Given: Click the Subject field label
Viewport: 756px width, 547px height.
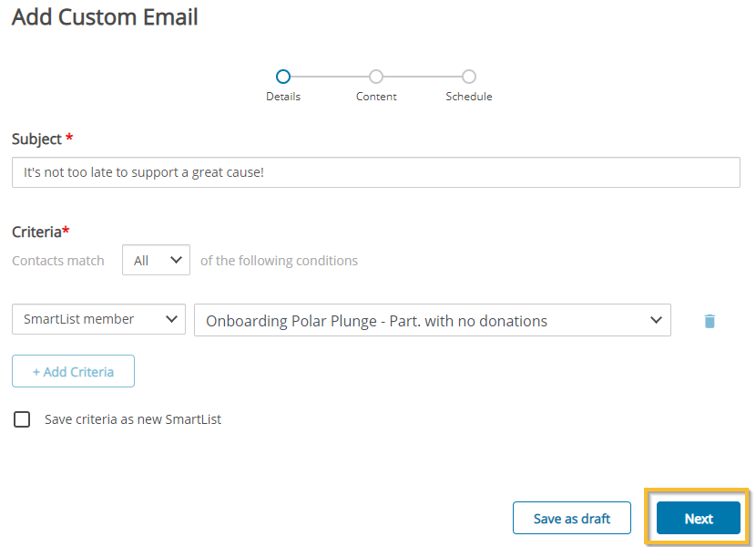Looking at the screenshot, I should (x=36, y=139).
